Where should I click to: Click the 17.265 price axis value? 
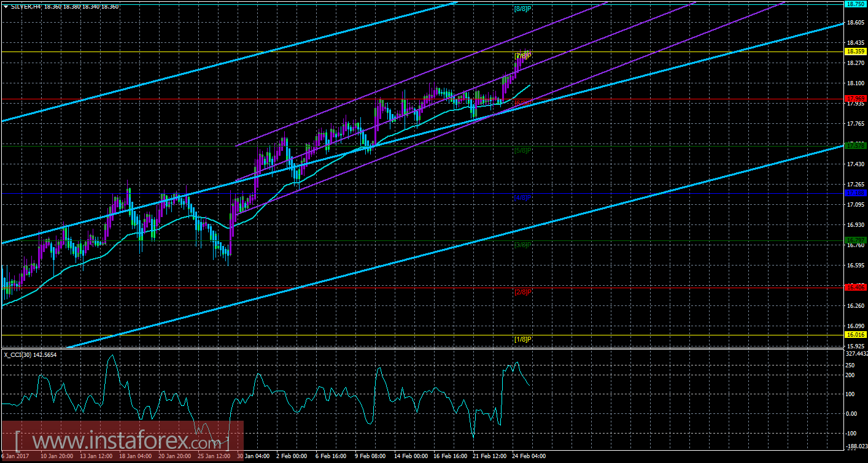[855, 185]
